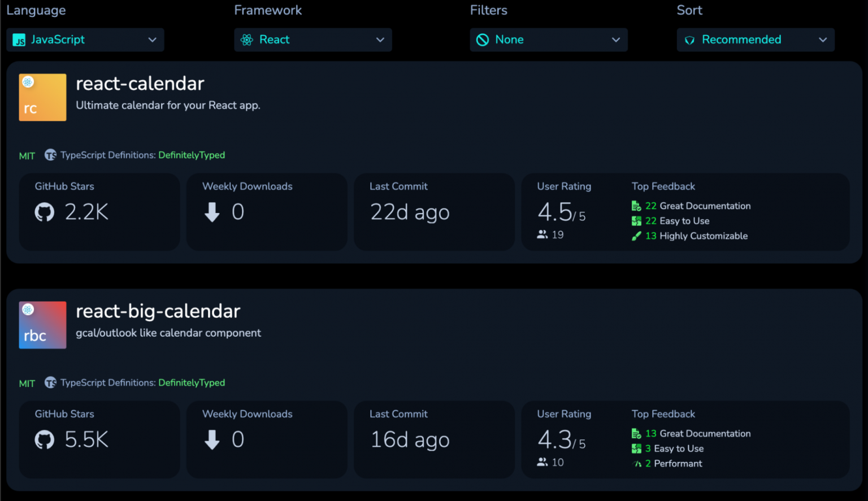Image resolution: width=868 pixels, height=501 pixels.
Task: Click the react-calendar rc logo thumbnail
Action: (42, 97)
